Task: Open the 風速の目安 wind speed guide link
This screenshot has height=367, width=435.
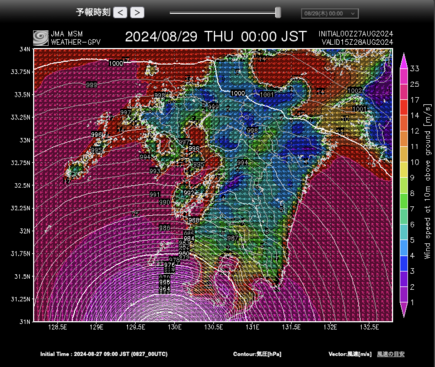Action: 391,354
